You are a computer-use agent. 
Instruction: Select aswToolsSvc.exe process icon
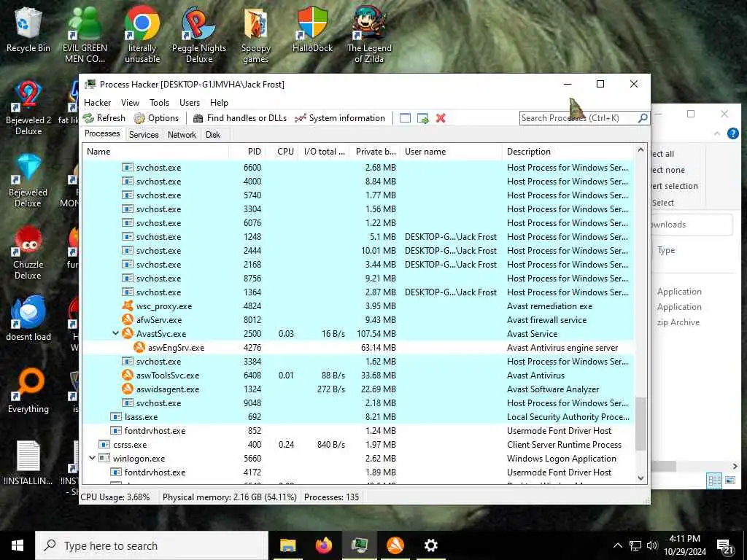tap(127, 376)
